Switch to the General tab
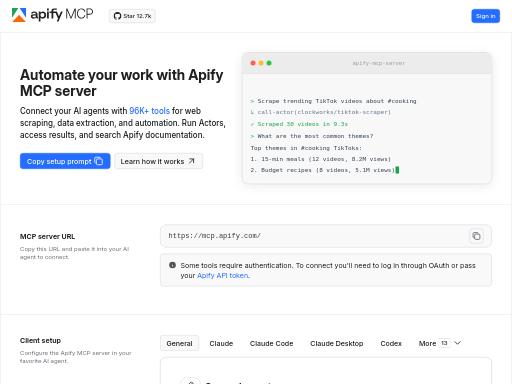The width and height of the screenshot is (512, 384). (179, 343)
